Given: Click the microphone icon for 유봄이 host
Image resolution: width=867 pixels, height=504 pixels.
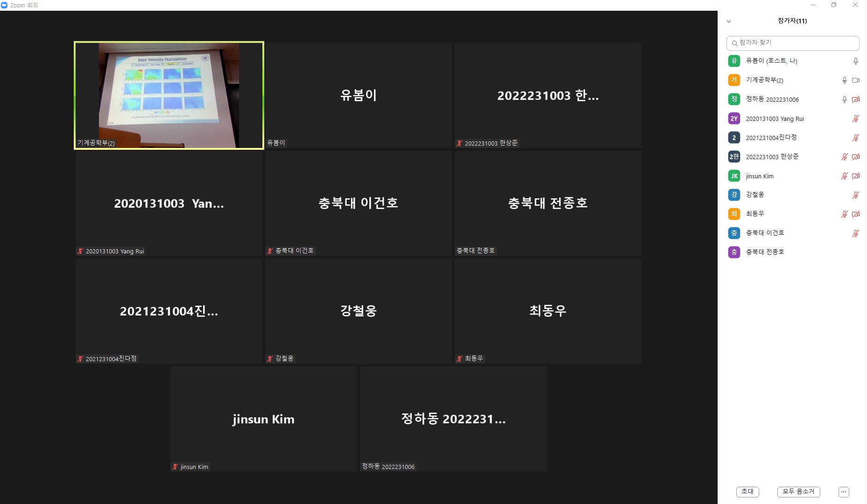Looking at the screenshot, I should [x=855, y=61].
